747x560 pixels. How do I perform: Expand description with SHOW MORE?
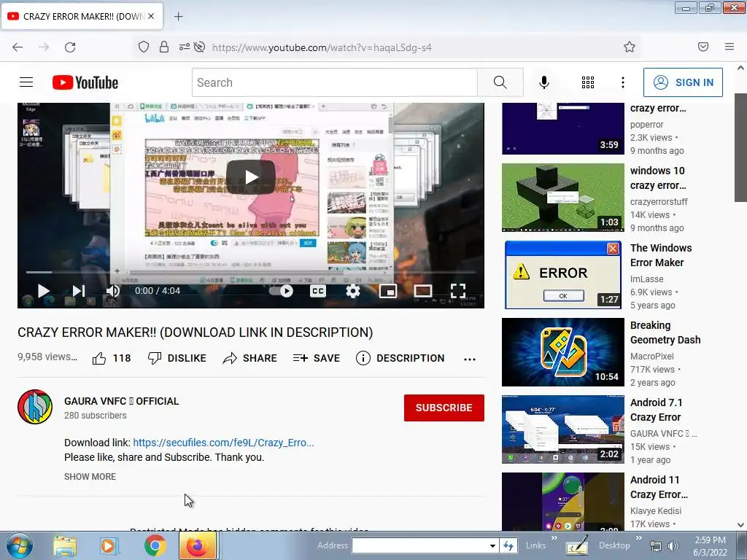[x=90, y=476]
